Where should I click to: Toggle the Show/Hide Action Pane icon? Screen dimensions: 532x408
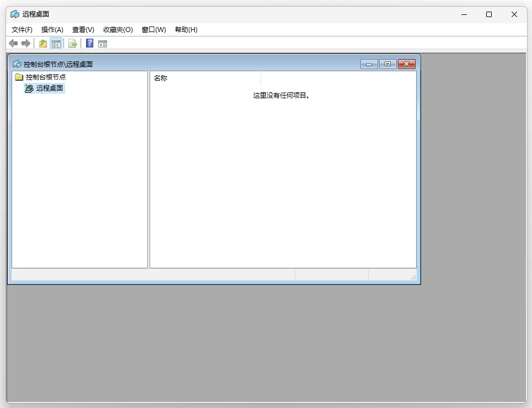tap(103, 44)
